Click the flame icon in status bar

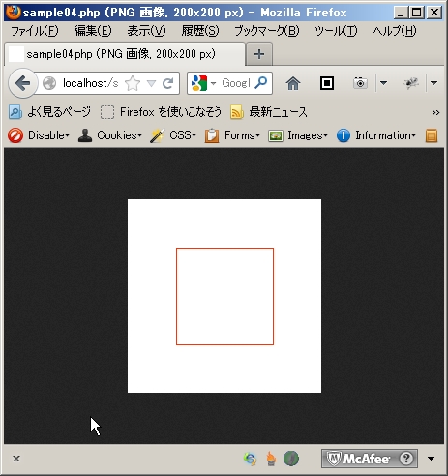[271, 459]
